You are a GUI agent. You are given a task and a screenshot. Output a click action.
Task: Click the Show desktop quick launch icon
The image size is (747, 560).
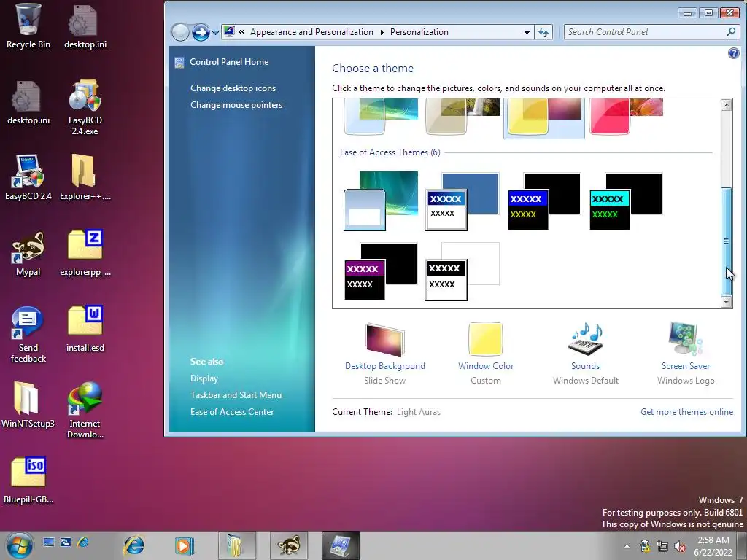(x=49, y=542)
